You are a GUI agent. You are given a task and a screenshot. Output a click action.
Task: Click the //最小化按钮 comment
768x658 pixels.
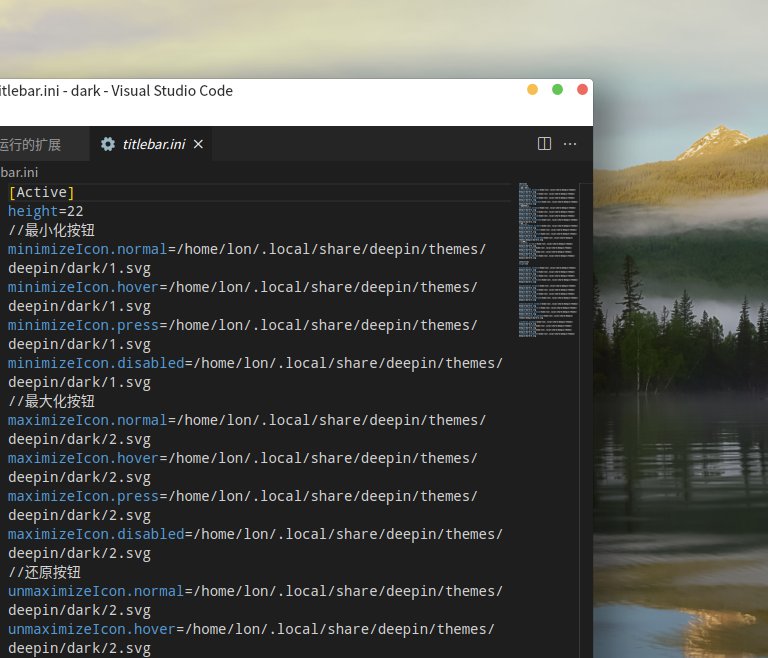click(x=51, y=230)
